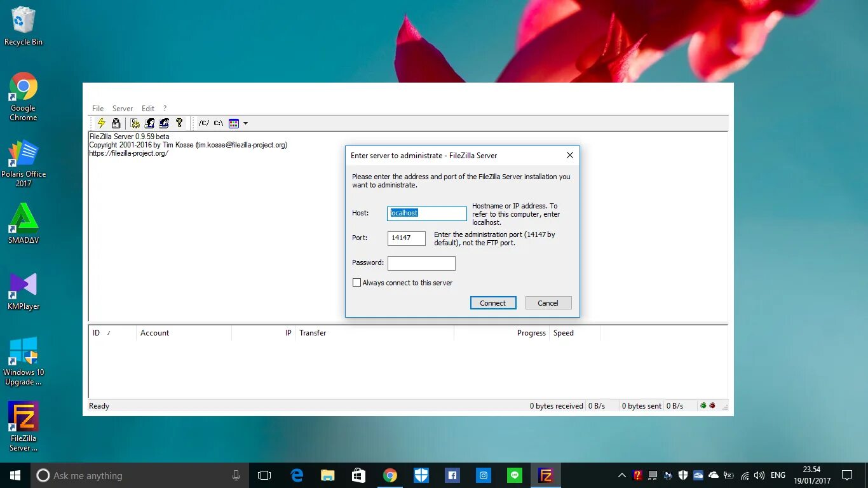
Task: Click the lightning bolt connect toolbar icon
Action: pyautogui.click(x=101, y=123)
